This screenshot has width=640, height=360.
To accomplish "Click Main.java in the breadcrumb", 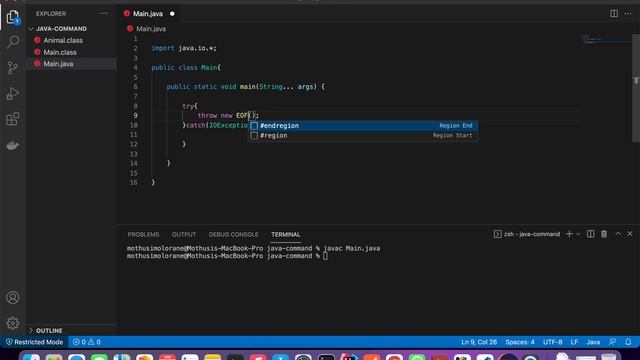I will click(151, 29).
